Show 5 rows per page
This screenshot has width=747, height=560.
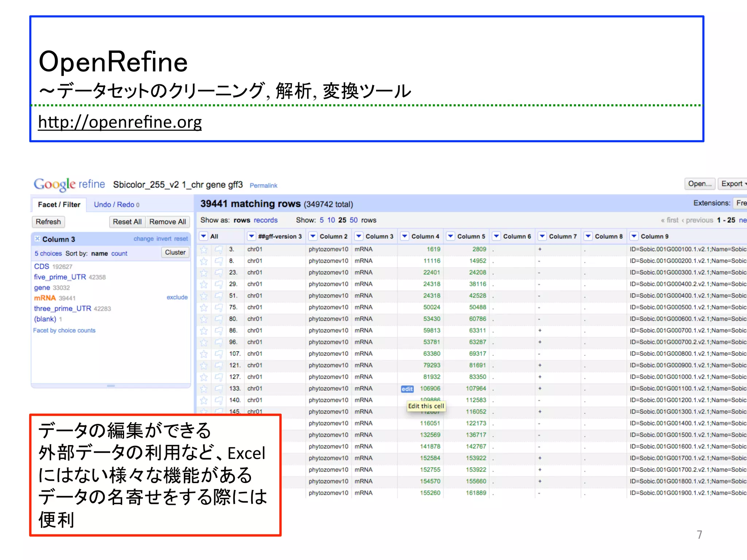coord(322,220)
